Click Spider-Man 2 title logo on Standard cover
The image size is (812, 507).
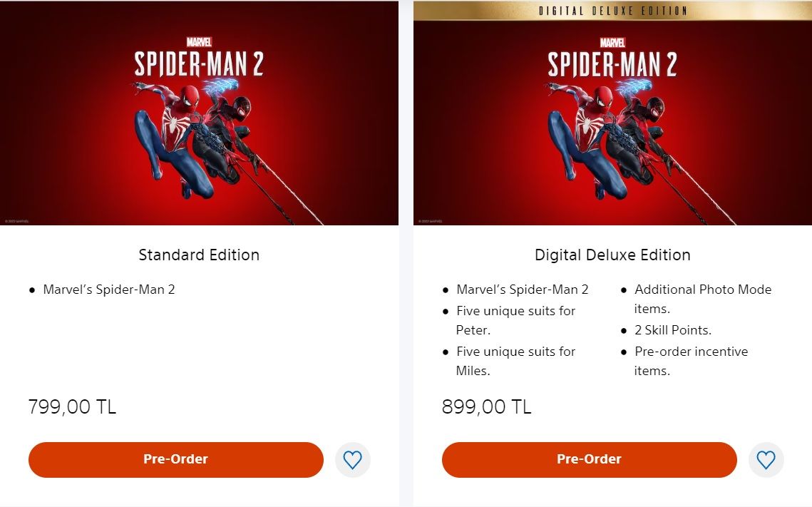tap(199, 64)
